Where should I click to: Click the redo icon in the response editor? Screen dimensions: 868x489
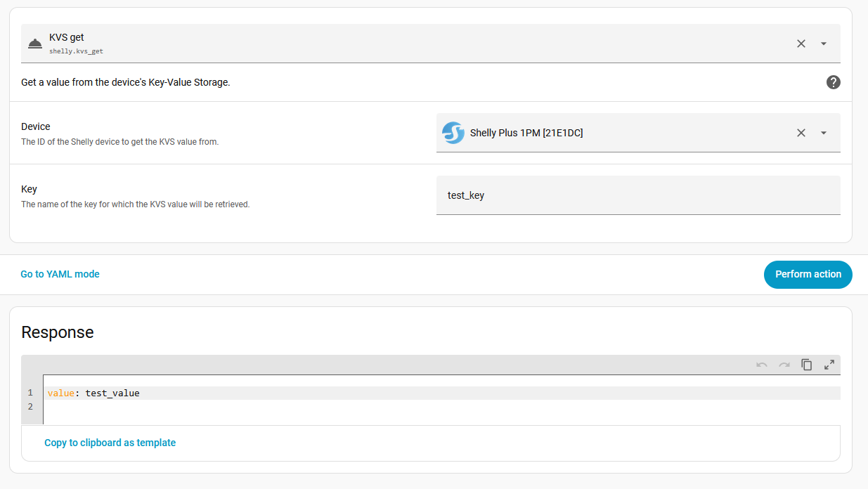[x=784, y=365]
